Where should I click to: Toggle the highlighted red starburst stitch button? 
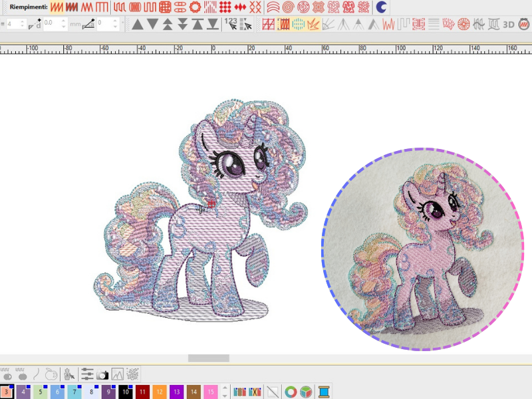tap(313, 24)
